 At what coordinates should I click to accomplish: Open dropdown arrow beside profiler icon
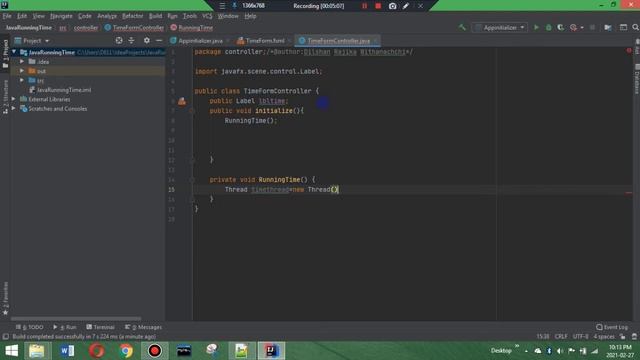point(582,27)
